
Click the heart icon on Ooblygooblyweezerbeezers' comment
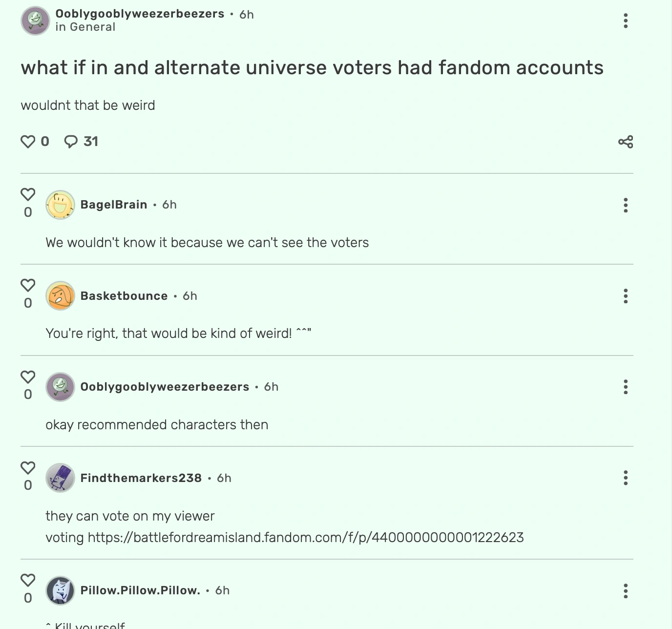point(28,376)
